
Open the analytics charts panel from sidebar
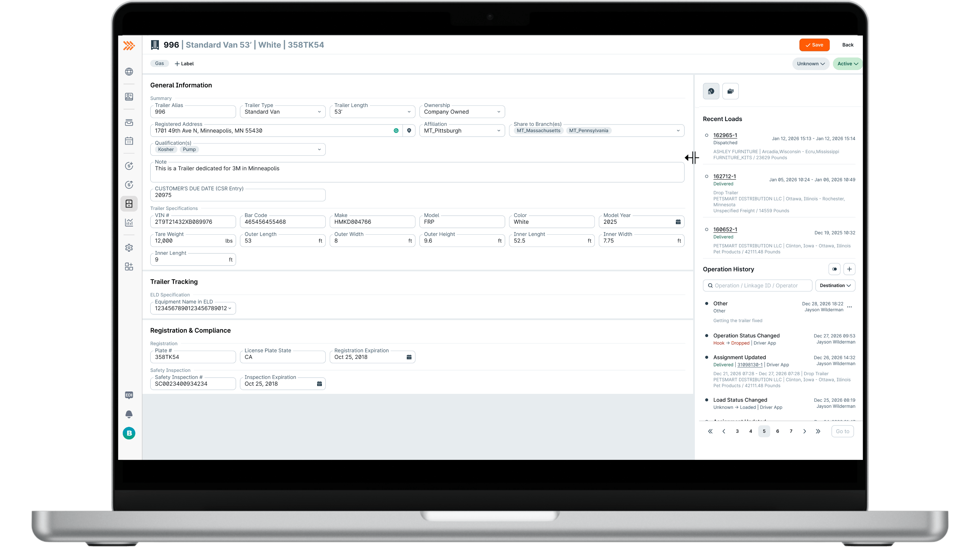click(129, 222)
